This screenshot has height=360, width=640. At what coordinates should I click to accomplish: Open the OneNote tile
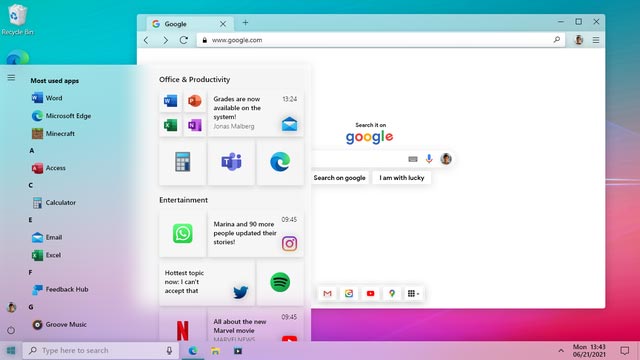(195, 125)
